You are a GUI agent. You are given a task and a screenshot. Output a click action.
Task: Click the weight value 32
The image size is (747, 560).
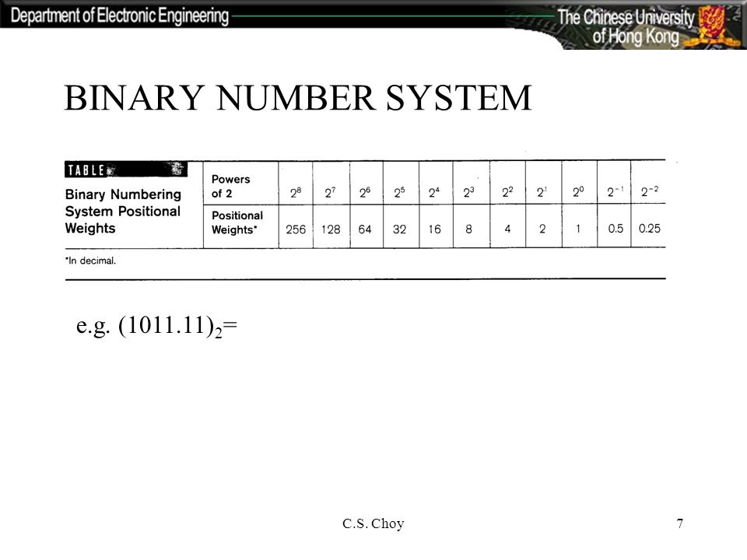click(399, 229)
